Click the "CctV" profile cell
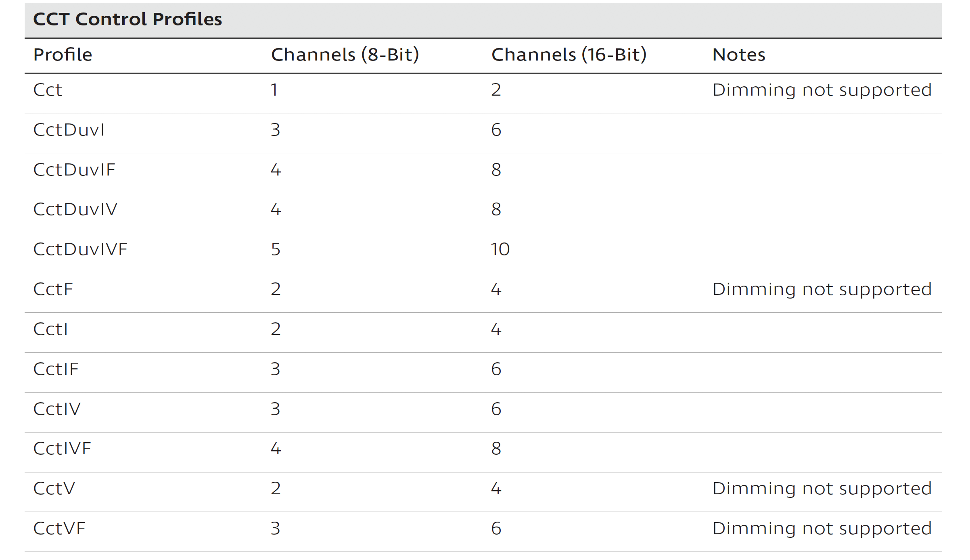The image size is (970, 560). 54,489
